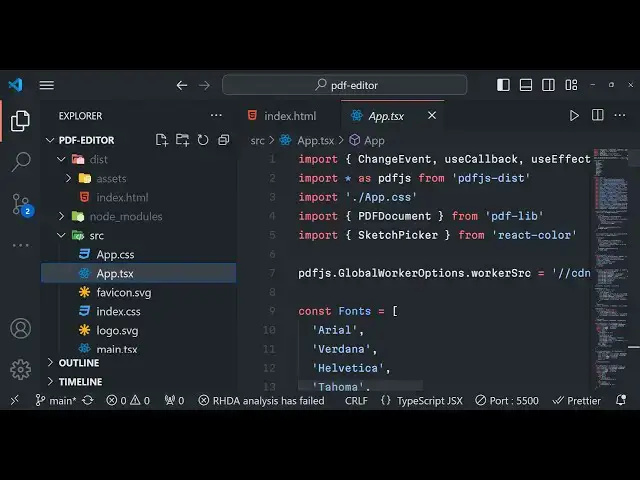The image size is (640, 480).
Task: Open the Accounts menu icon
Action: 20,329
